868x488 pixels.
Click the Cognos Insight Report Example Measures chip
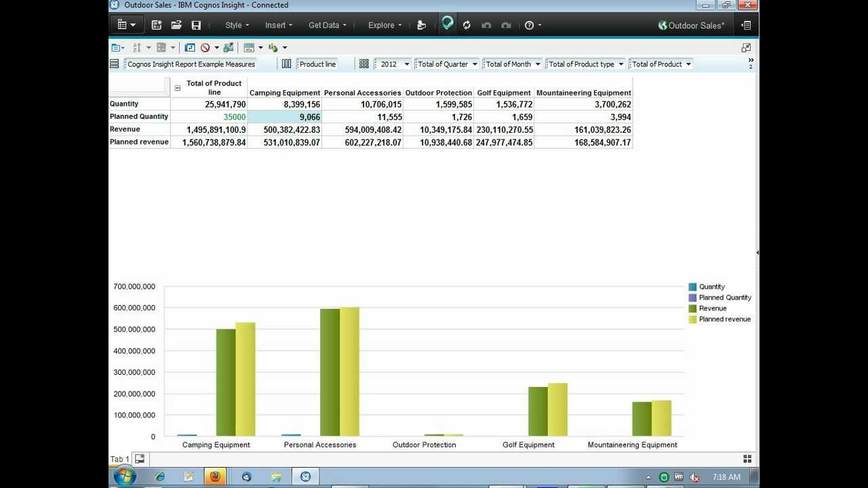point(191,64)
